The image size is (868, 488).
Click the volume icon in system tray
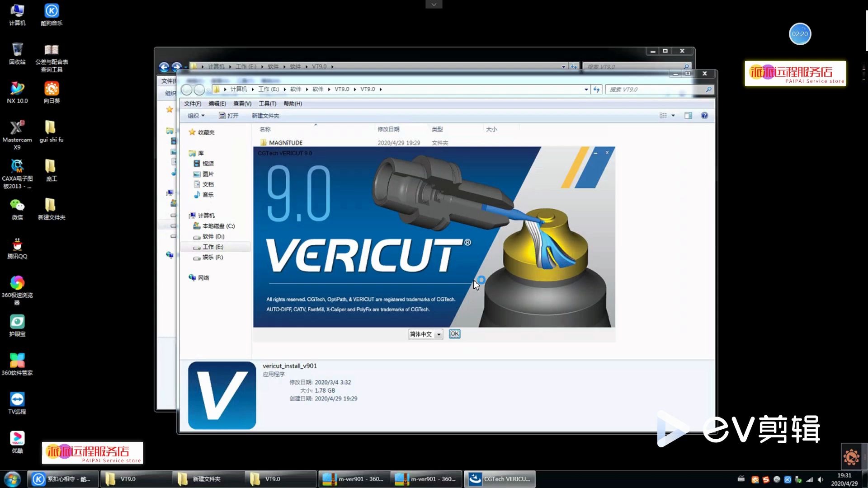[821, 479]
